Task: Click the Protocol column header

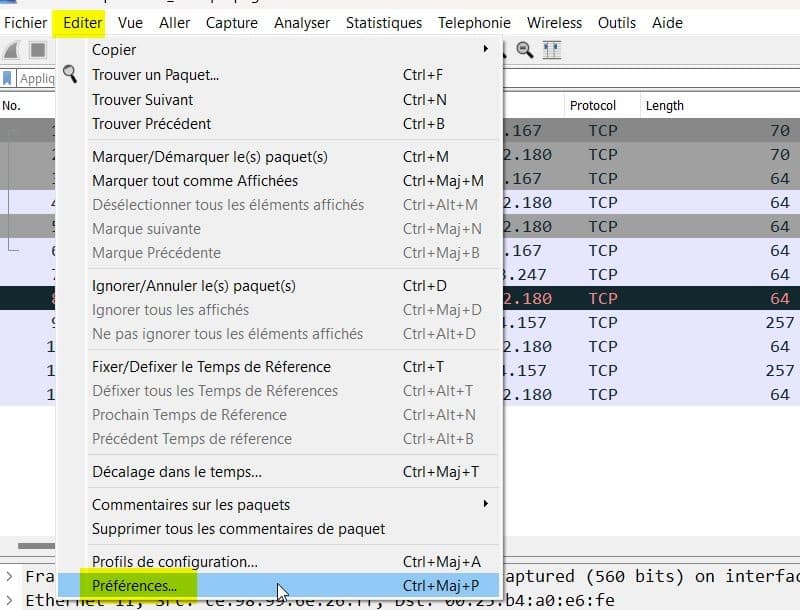Action: pyautogui.click(x=594, y=105)
